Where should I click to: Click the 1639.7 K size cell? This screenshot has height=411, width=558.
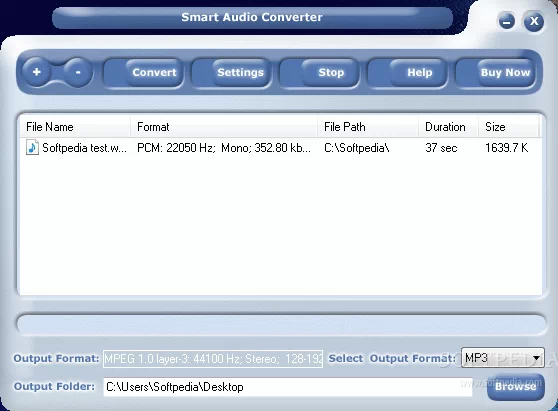pos(507,148)
